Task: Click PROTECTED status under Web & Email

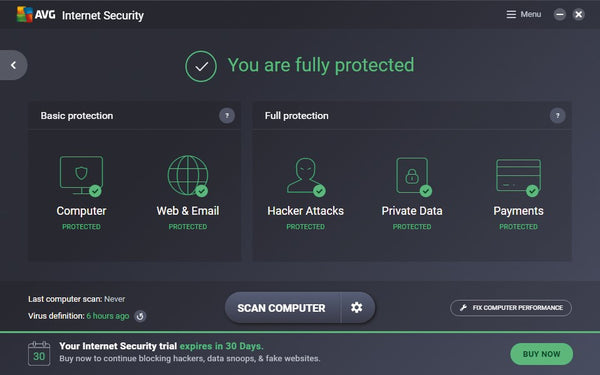Action: coord(188,227)
